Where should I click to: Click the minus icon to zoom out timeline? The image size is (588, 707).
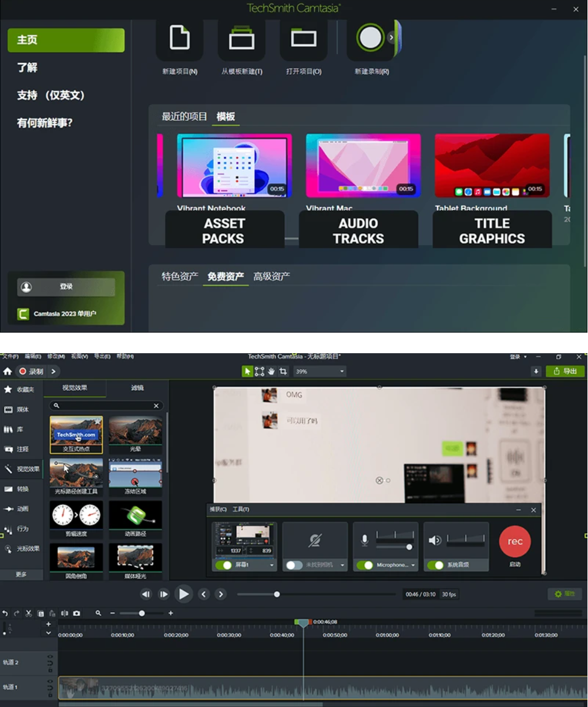113,613
